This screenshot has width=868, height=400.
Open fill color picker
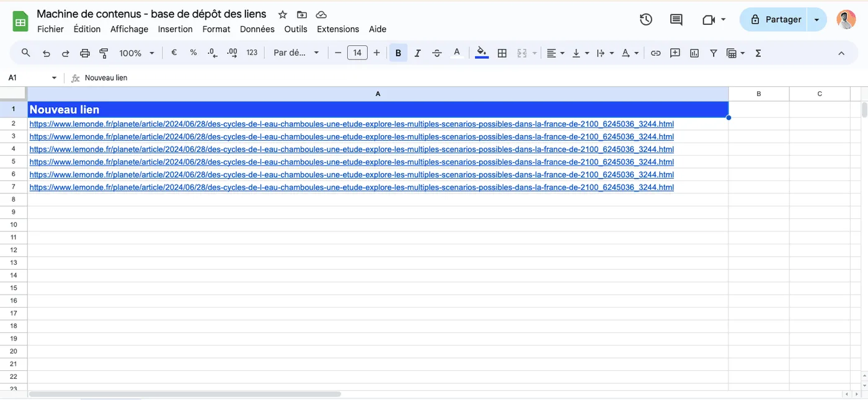pyautogui.click(x=482, y=53)
